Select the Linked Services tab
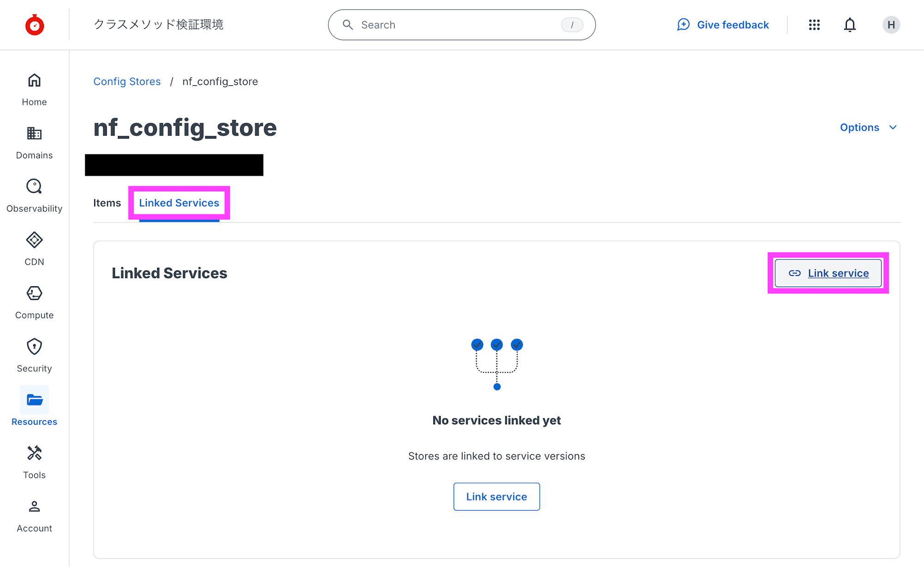 (179, 203)
